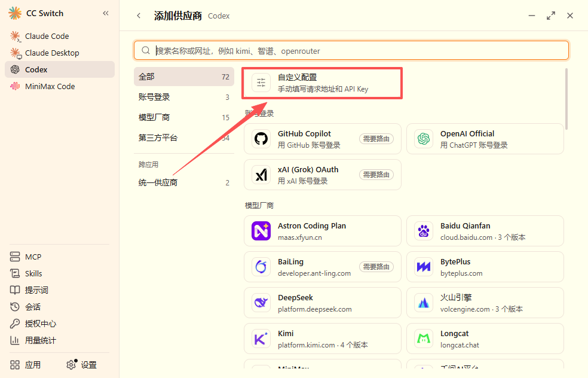Click the BytePlus logo icon

[x=424, y=267]
